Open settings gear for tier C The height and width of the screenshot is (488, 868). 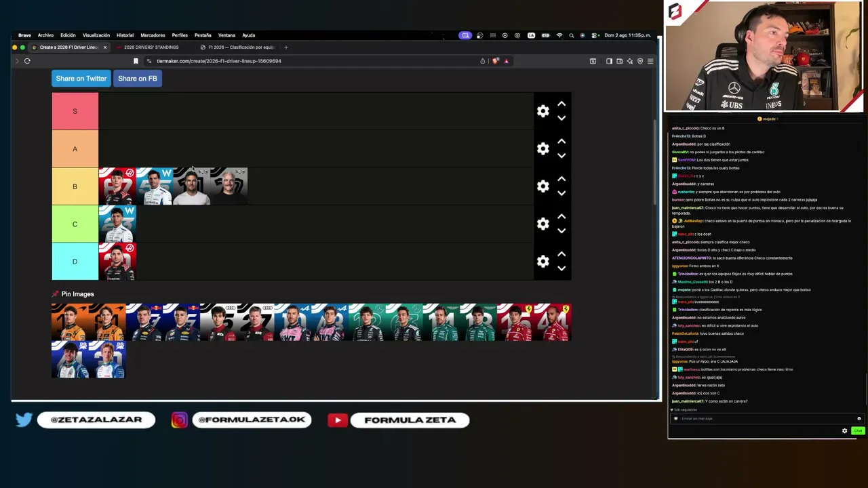point(543,224)
